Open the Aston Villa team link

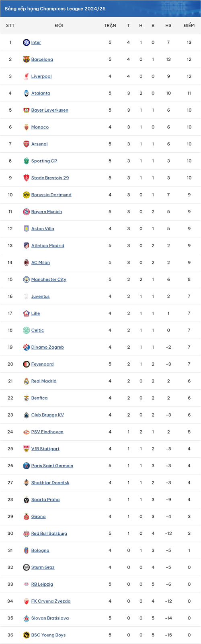click(43, 229)
